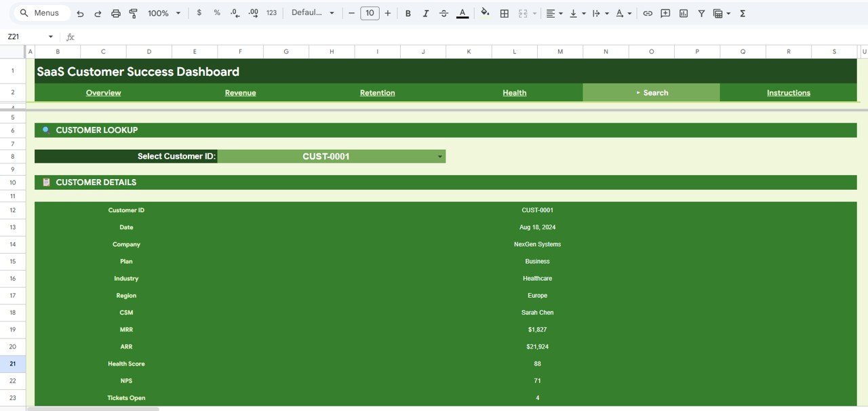The image size is (868, 411).
Task: Open the font selection dropdown
Action: [x=313, y=13]
